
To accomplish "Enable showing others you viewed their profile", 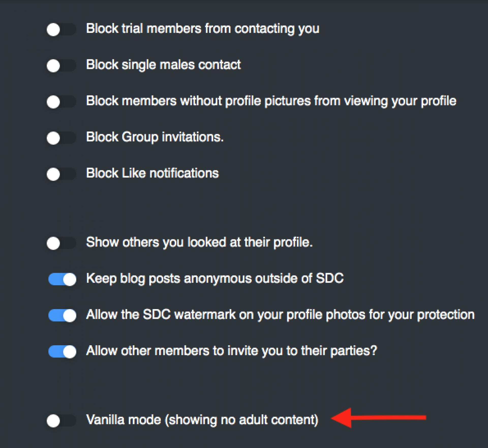I will click(61, 243).
